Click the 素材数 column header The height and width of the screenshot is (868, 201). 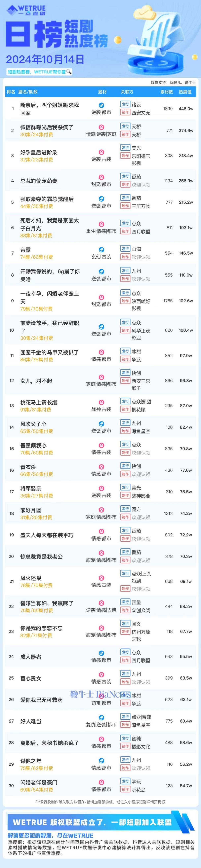pos(166,92)
